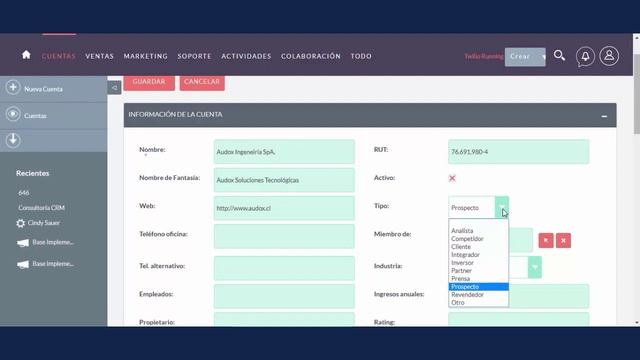Open recent item 646
Viewport: 640px width, 360px height.
coord(24,193)
